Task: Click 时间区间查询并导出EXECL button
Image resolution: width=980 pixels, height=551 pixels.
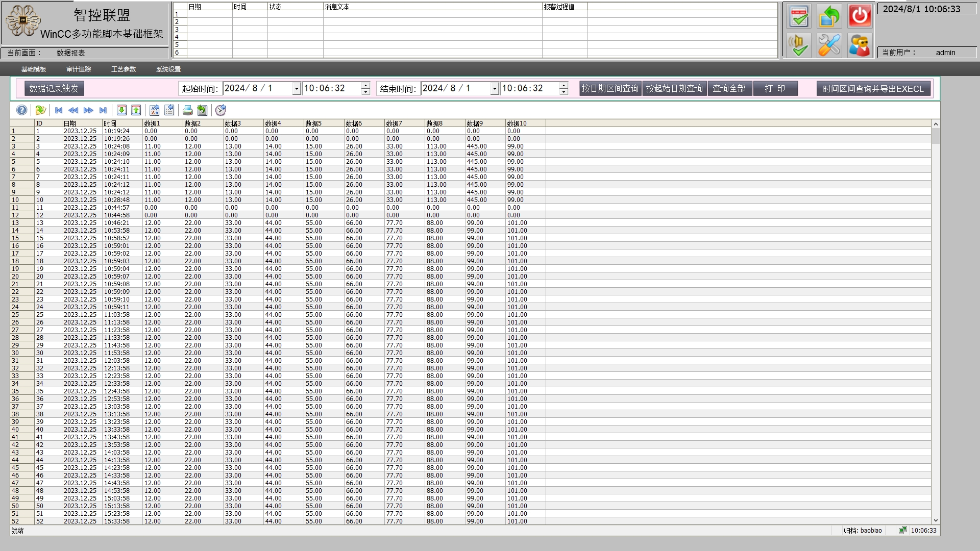Action: click(x=873, y=89)
